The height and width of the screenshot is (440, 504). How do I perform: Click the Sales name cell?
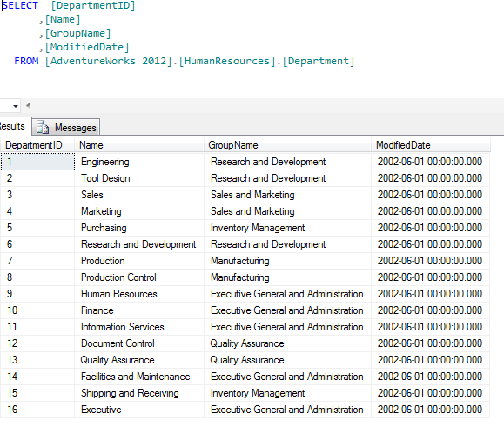tap(139, 195)
